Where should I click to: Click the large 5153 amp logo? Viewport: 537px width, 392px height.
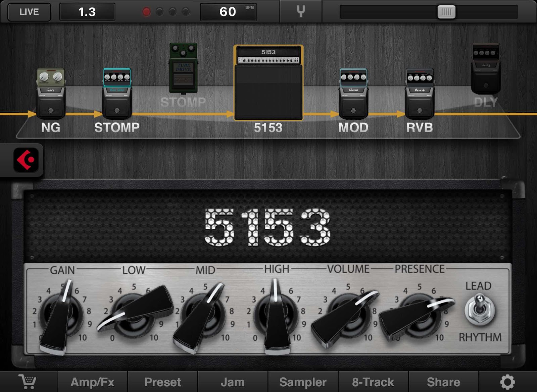click(x=267, y=227)
